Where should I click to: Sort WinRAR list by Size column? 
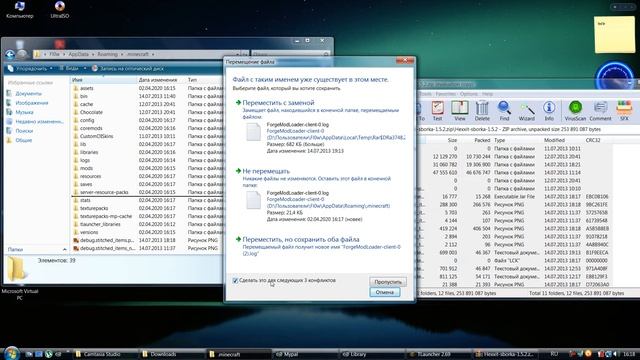(442, 140)
